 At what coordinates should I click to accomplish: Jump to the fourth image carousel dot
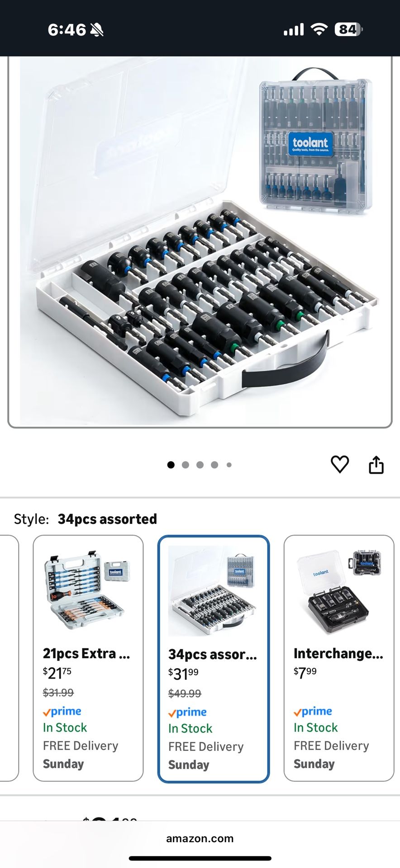(214, 465)
